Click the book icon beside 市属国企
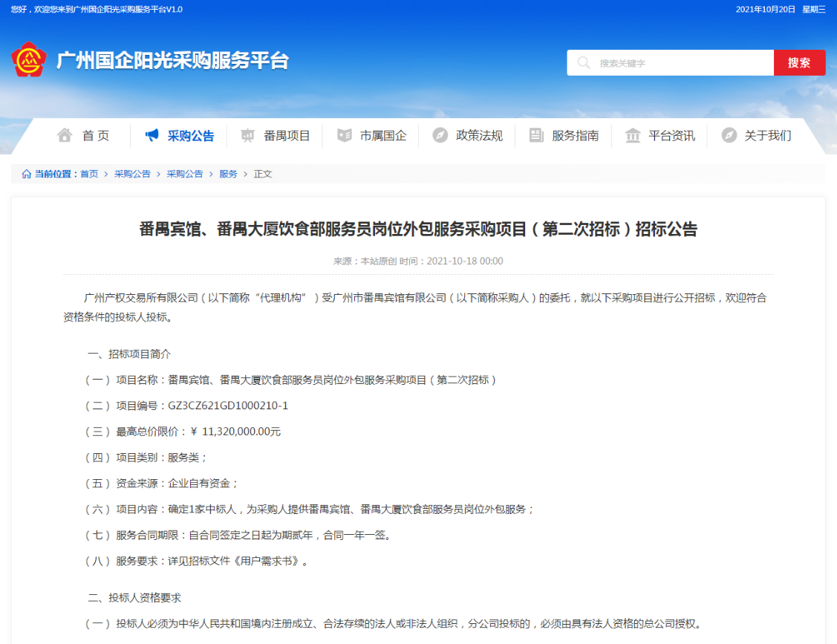 (345, 136)
